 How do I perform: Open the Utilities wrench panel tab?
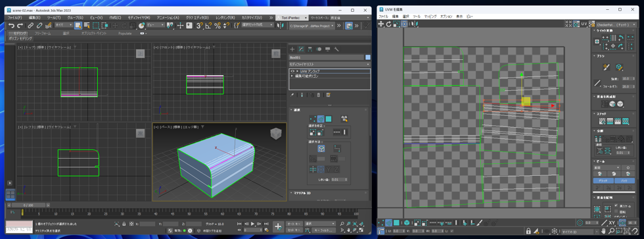(x=336, y=49)
